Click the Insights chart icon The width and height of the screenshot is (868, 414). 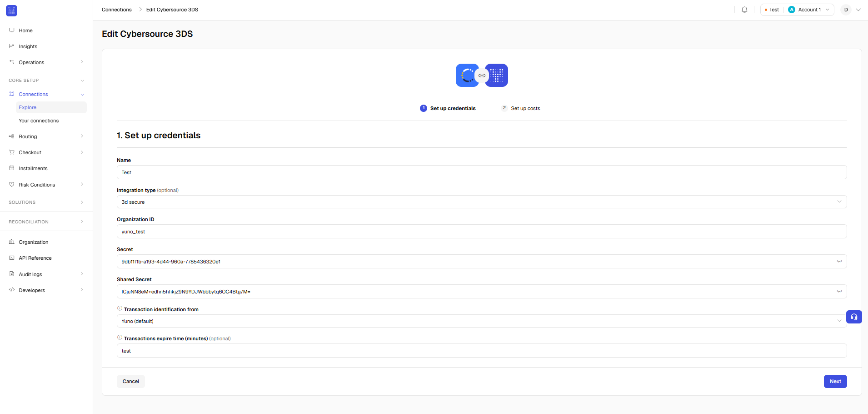click(12, 46)
